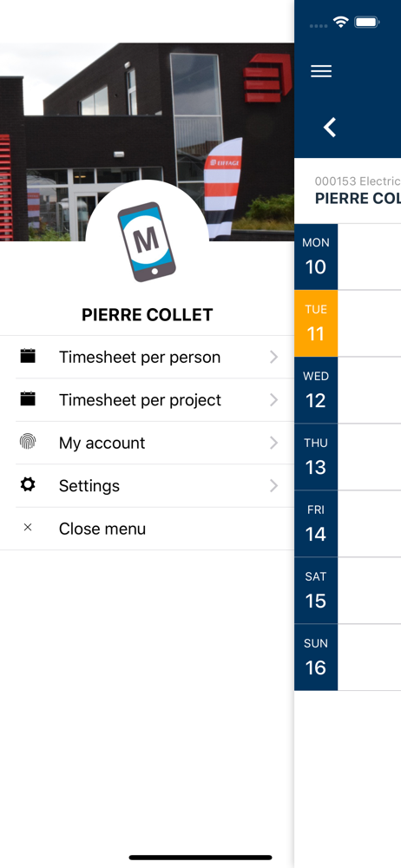Expand Timesheet per person chevron
401x868 pixels.
(273, 357)
